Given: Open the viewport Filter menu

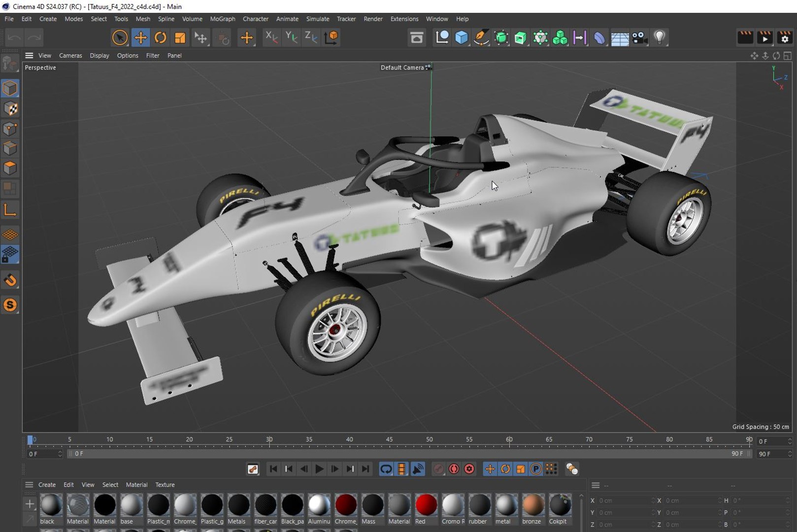Looking at the screenshot, I should point(153,56).
